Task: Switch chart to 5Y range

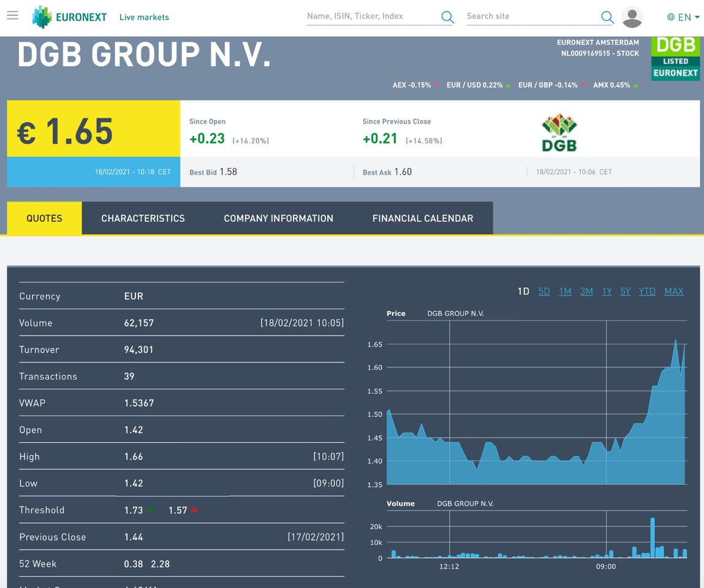Action: pos(626,292)
